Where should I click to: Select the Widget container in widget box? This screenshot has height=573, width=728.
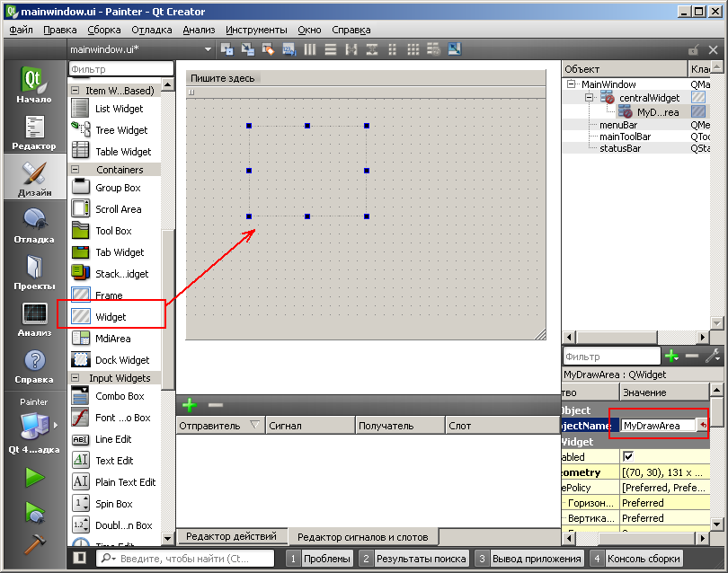pyautogui.click(x=111, y=317)
